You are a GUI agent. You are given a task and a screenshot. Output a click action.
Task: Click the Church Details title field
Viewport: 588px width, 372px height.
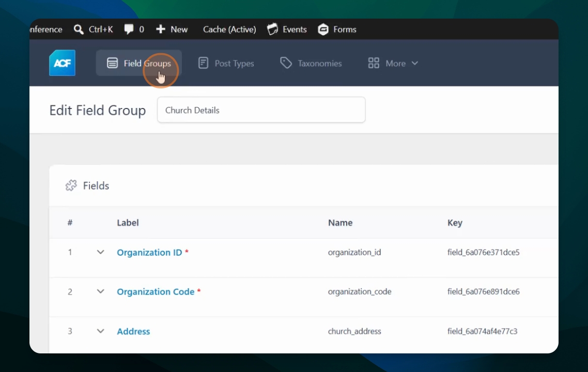[261, 110]
